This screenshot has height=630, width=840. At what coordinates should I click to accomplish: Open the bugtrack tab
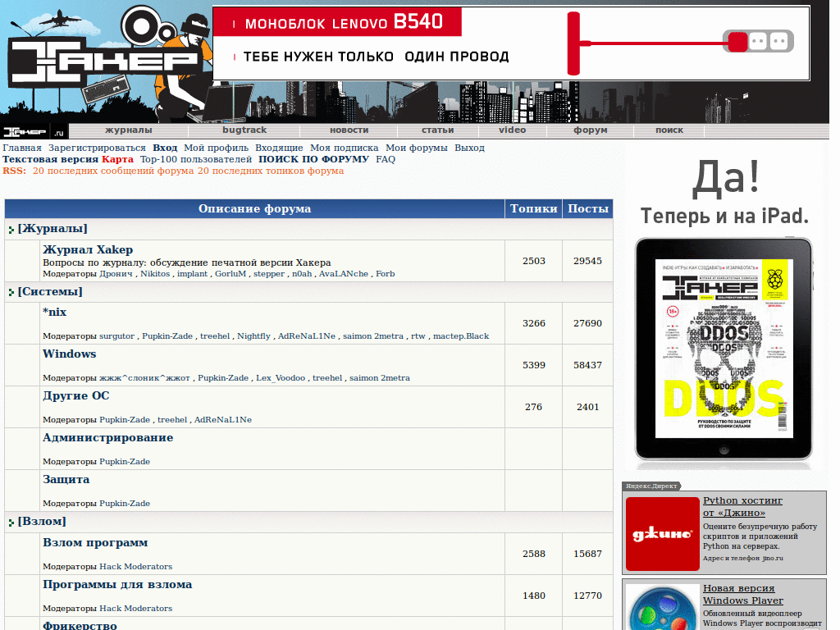coord(244,130)
